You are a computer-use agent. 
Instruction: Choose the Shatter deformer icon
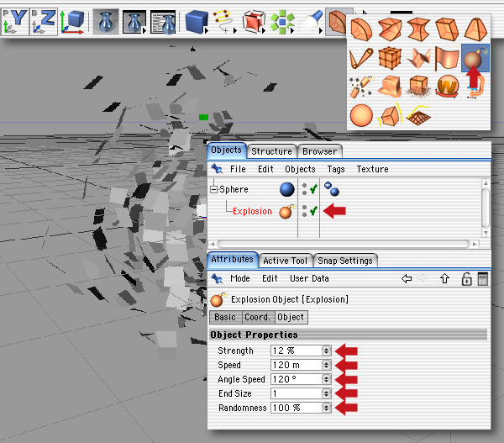pyautogui.click(x=418, y=87)
